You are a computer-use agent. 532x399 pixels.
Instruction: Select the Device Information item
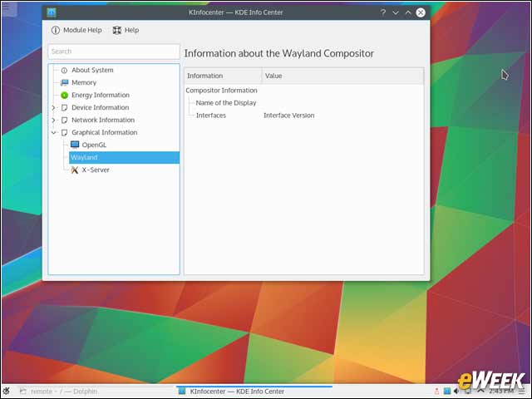(100, 107)
